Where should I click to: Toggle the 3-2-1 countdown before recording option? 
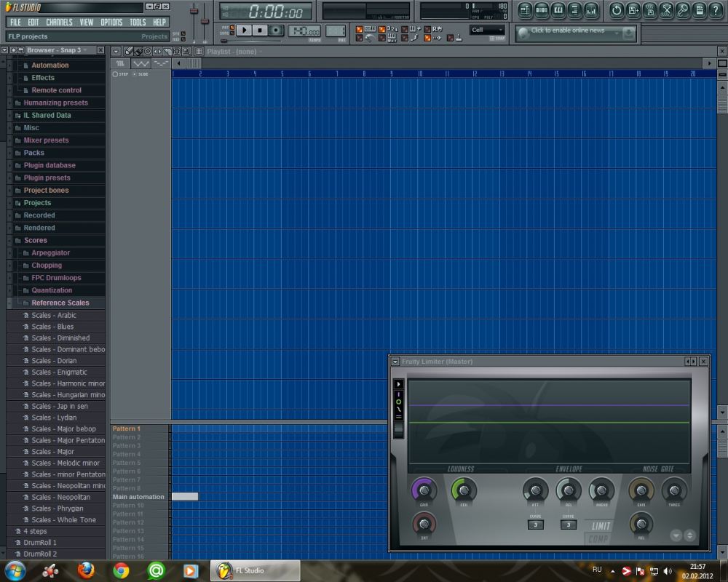click(381, 29)
